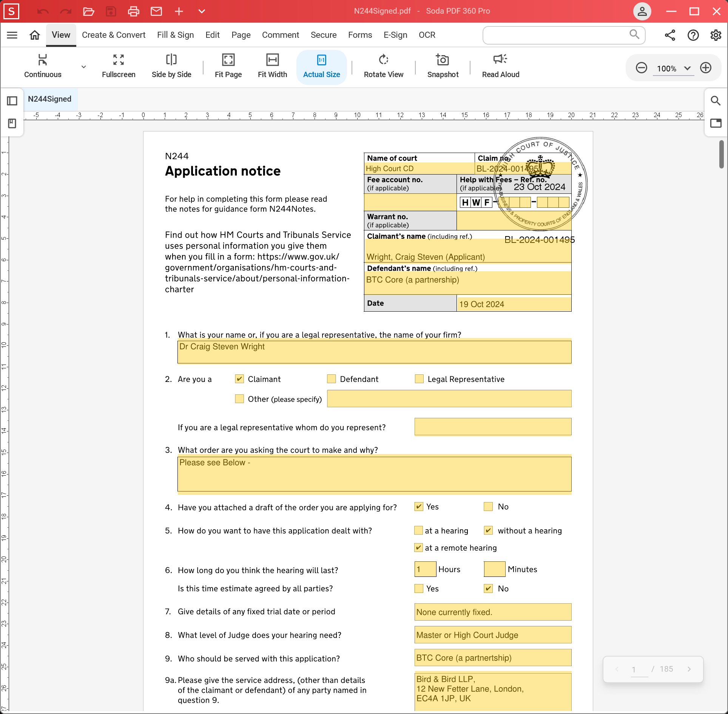Open the Fill & Sign tab
This screenshot has width=728, height=714.
tap(175, 35)
